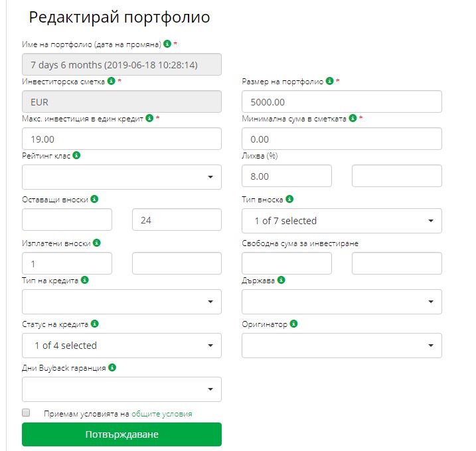Click info icon next to Тип вноска

click(x=289, y=199)
